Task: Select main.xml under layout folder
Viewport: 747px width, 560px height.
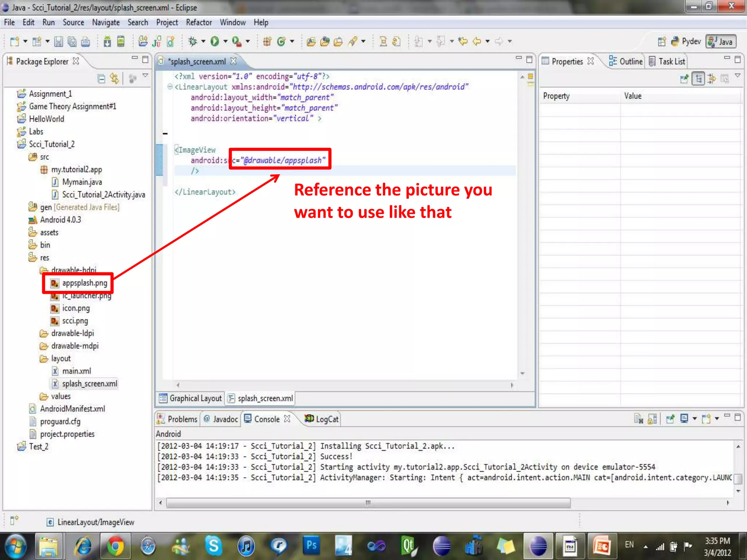Action: coord(71,371)
